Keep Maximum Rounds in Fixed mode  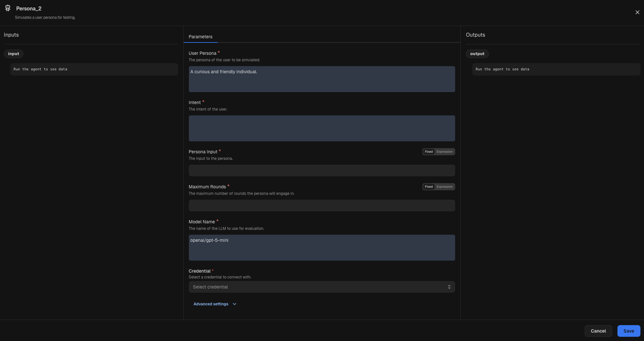[429, 186]
